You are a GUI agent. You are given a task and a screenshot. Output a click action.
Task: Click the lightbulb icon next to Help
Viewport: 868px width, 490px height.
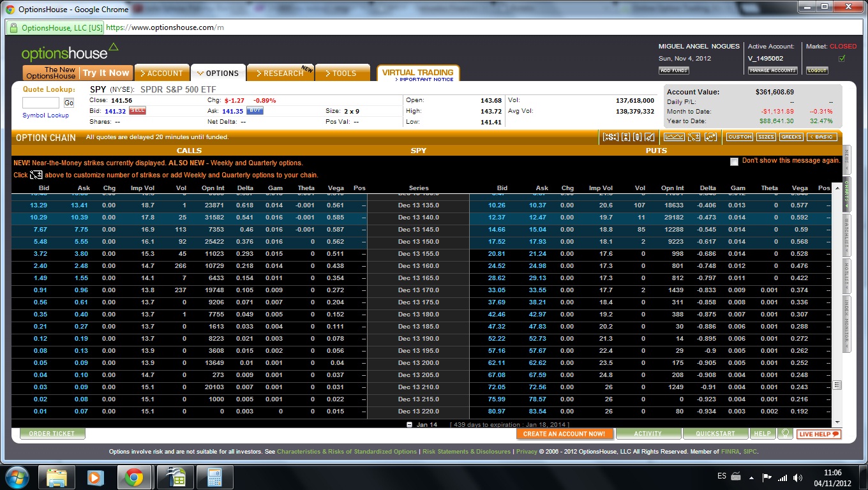point(785,434)
